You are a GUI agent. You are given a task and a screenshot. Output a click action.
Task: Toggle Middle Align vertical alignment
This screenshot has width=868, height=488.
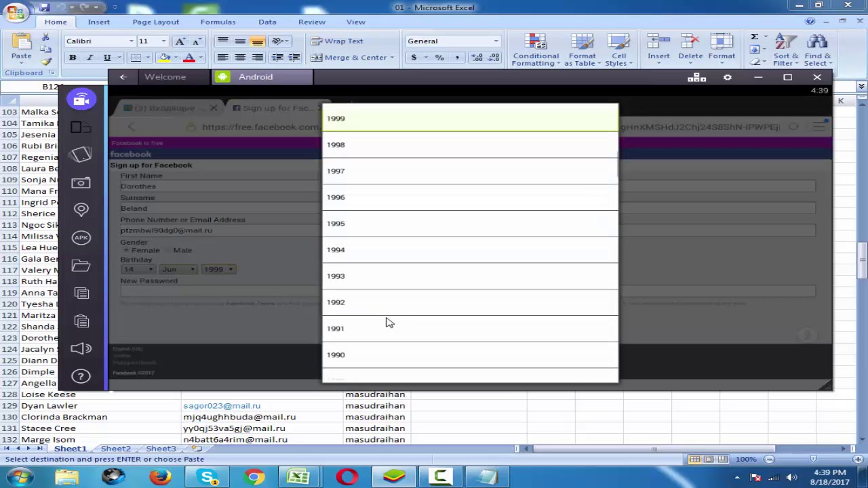(x=240, y=41)
